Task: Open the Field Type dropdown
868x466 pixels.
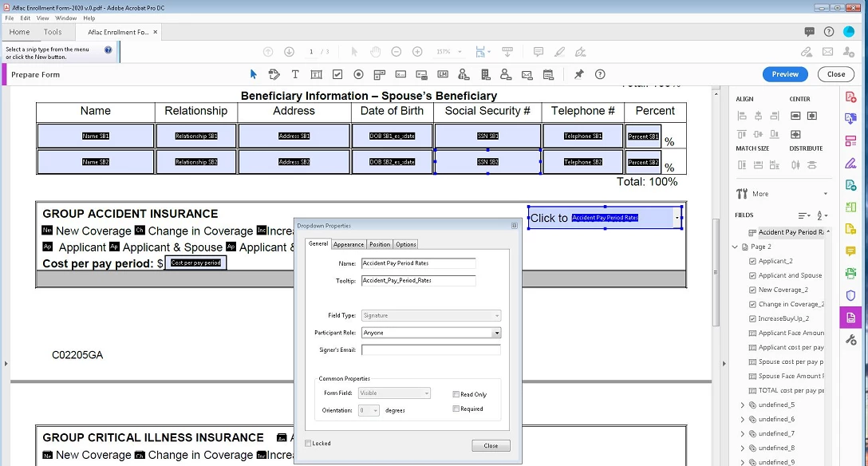Action: click(432, 315)
